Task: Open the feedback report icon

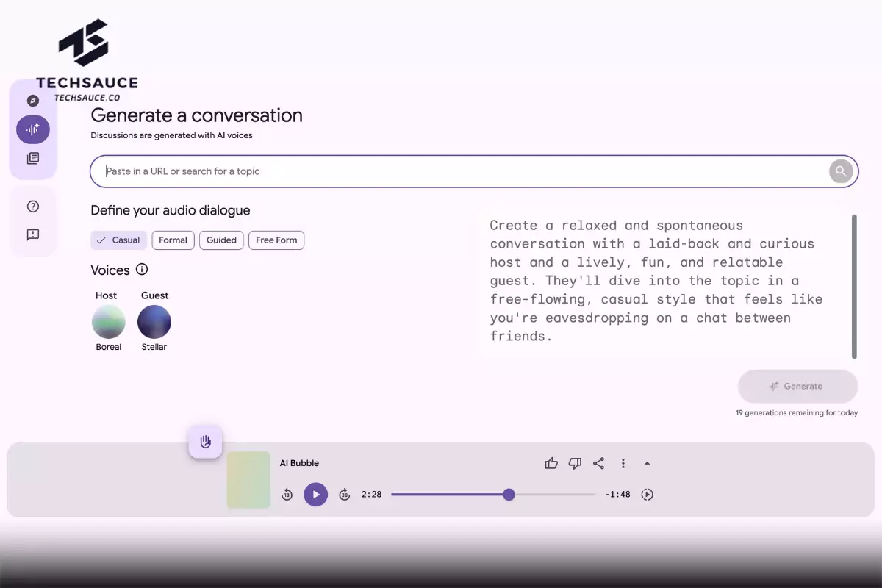Action: click(x=32, y=234)
